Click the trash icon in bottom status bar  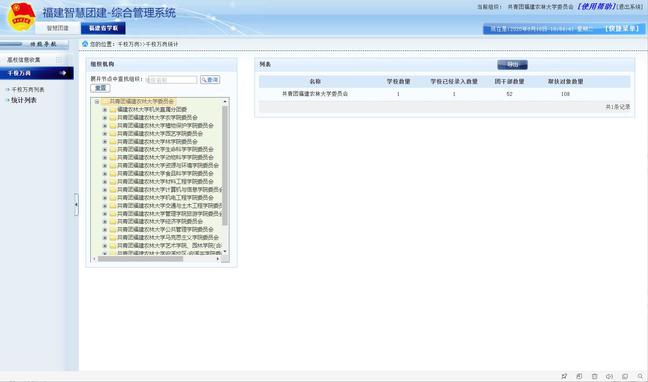(594, 376)
